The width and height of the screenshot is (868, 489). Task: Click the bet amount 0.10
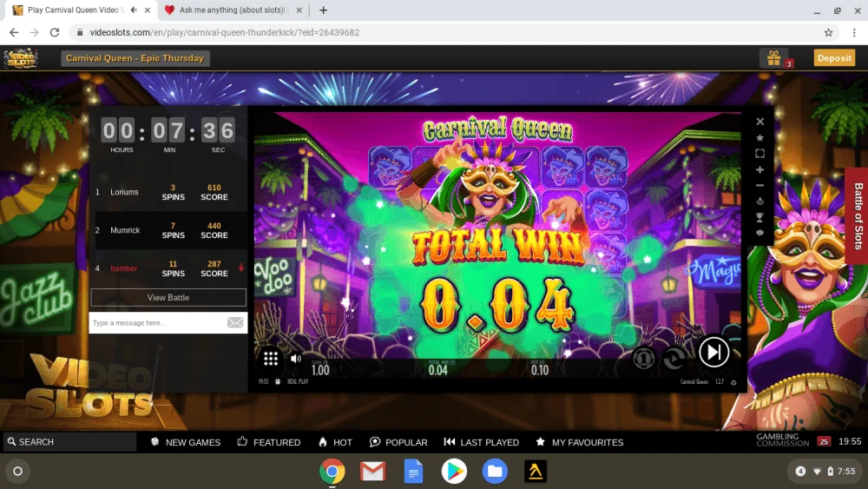539,370
